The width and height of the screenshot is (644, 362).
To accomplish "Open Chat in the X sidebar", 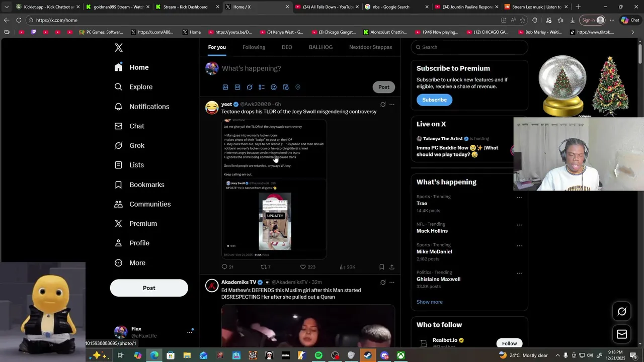I will click(129, 126).
